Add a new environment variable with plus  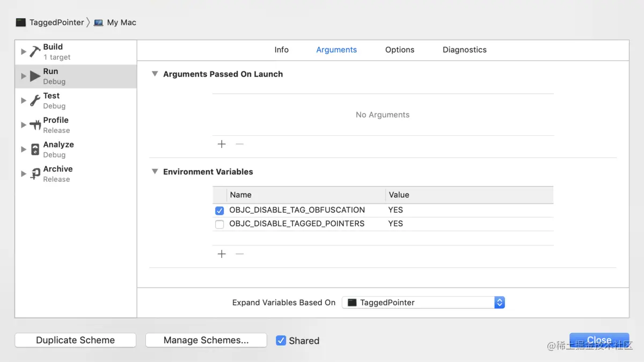pyautogui.click(x=222, y=254)
